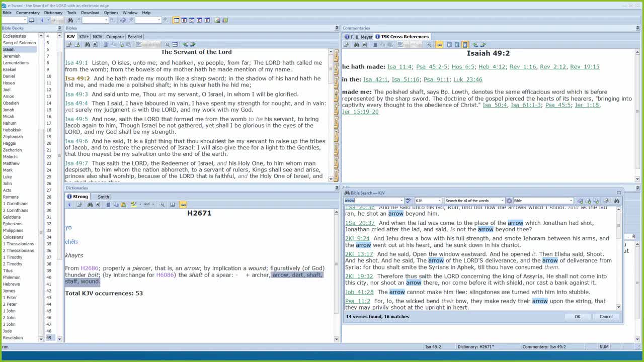Follow the Isa 11:4 cross reference link
The width and height of the screenshot is (644, 362).
(399, 67)
